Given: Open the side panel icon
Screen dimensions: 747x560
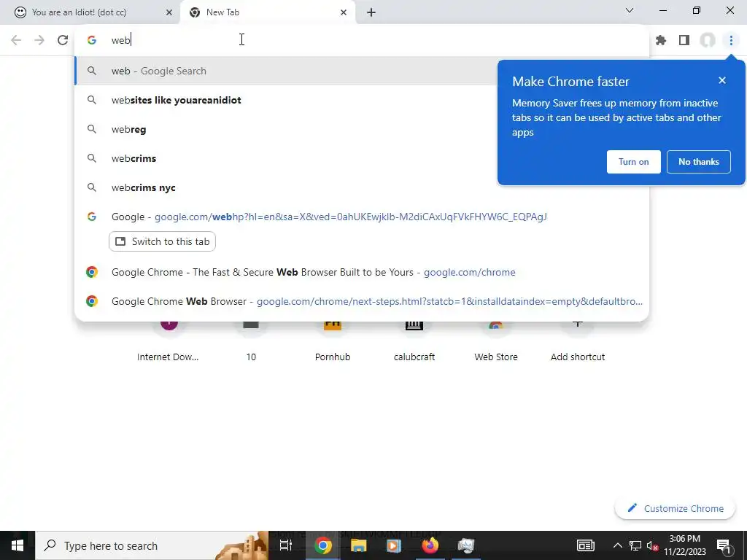Looking at the screenshot, I should 684,41.
